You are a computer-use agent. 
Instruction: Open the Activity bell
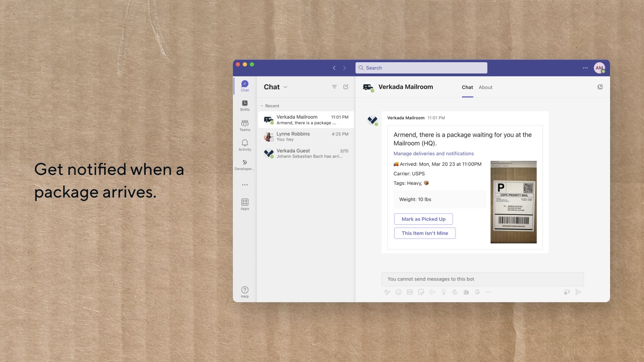pyautogui.click(x=245, y=145)
